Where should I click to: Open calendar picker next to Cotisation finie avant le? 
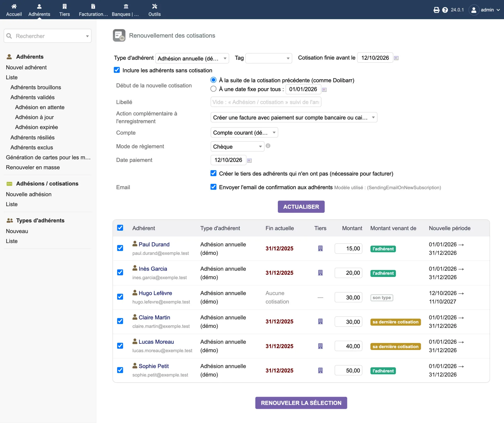396,58
